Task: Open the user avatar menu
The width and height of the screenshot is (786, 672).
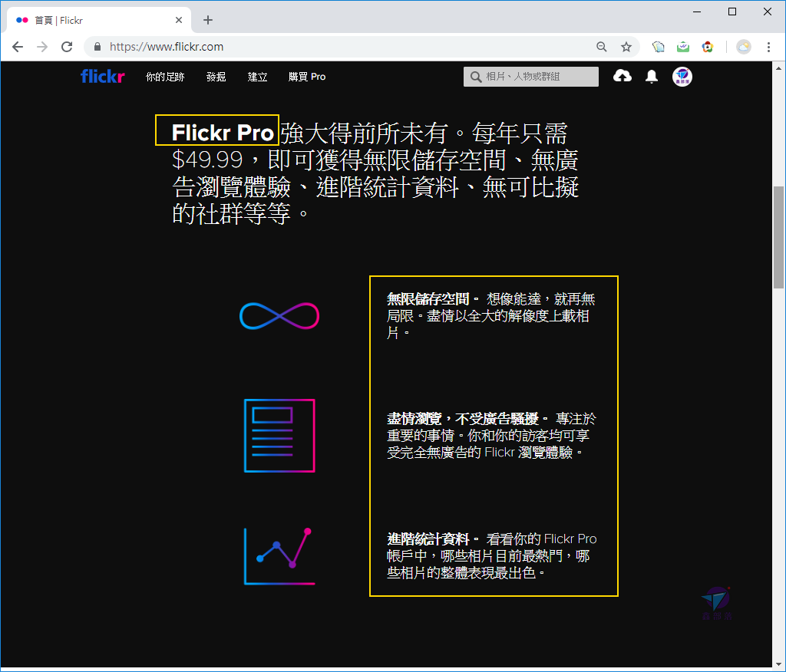Action: pyautogui.click(x=682, y=77)
